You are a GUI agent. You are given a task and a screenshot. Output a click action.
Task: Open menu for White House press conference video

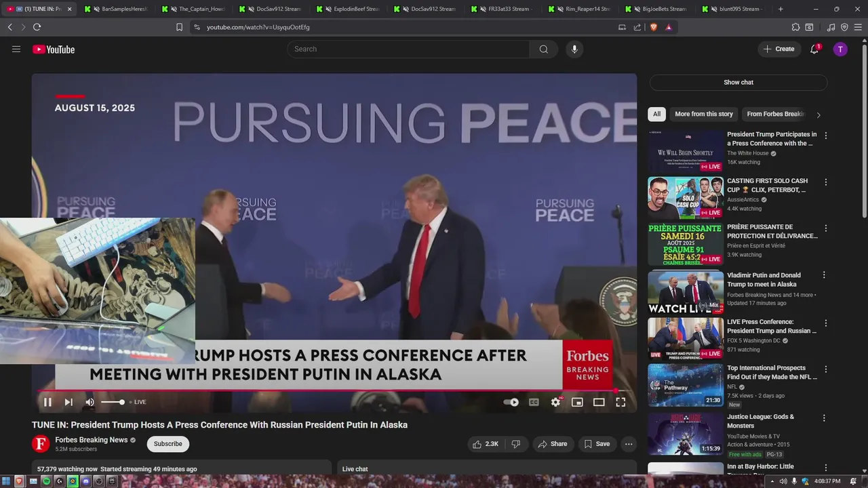coord(825,136)
